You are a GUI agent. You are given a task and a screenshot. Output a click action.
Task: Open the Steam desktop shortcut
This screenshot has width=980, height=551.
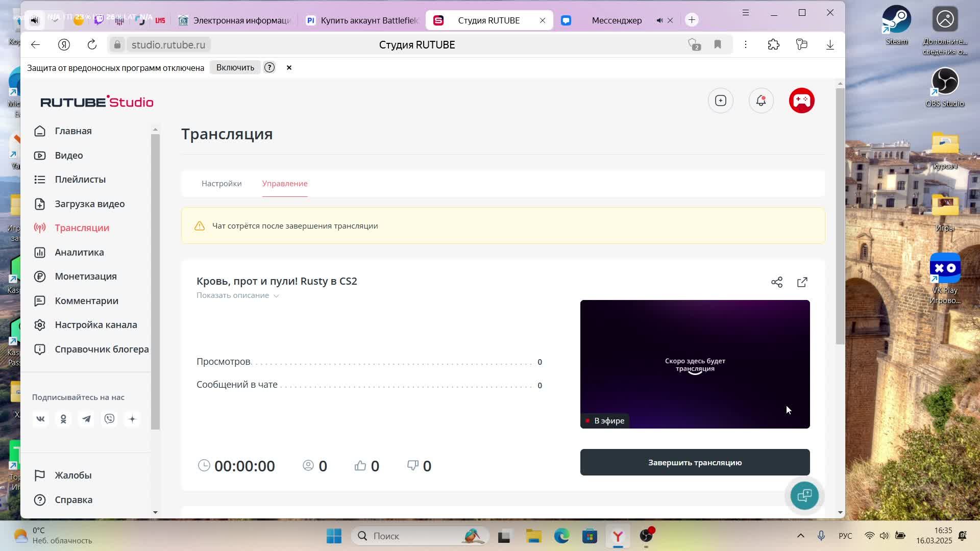coord(896,26)
